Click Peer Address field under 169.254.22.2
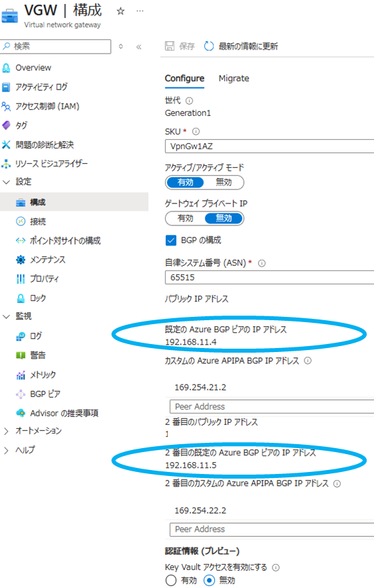This screenshot has height=588, width=374. pyautogui.click(x=272, y=529)
